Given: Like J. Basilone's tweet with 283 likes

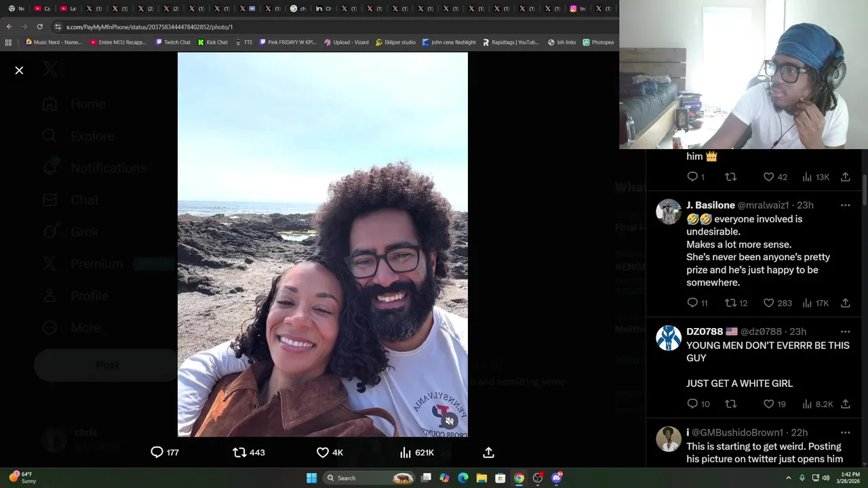Looking at the screenshot, I should tap(777, 303).
